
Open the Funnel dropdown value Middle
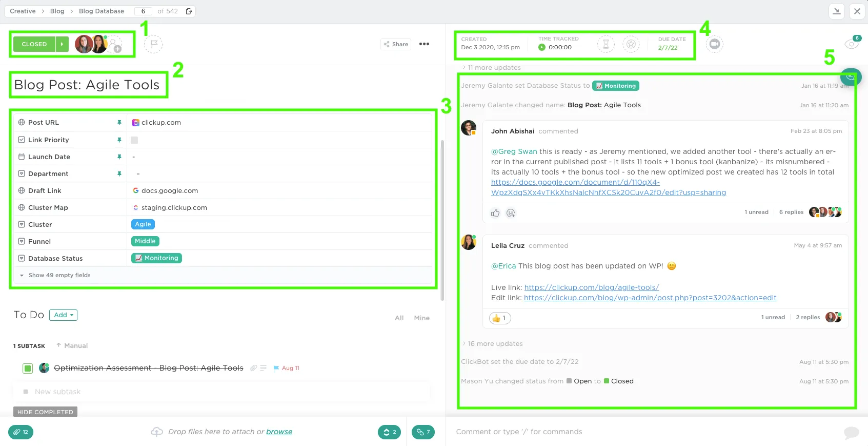pos(145,241)
